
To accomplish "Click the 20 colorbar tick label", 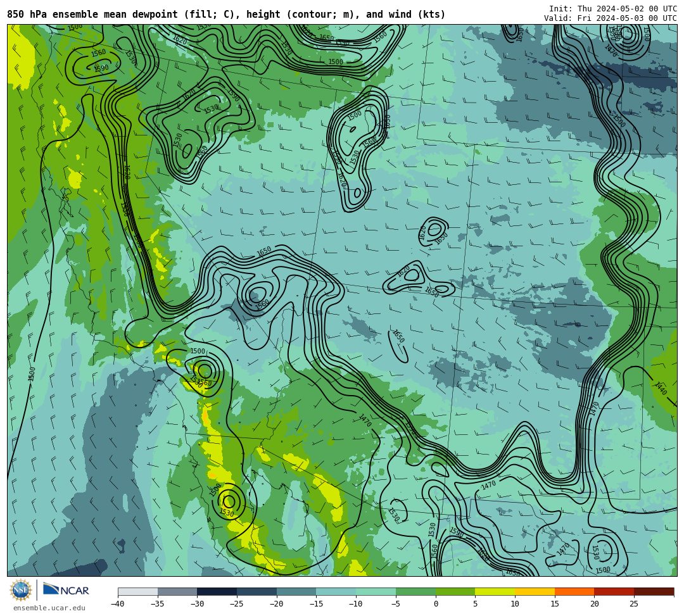I will pyautogui.click(x=594, y=604).
